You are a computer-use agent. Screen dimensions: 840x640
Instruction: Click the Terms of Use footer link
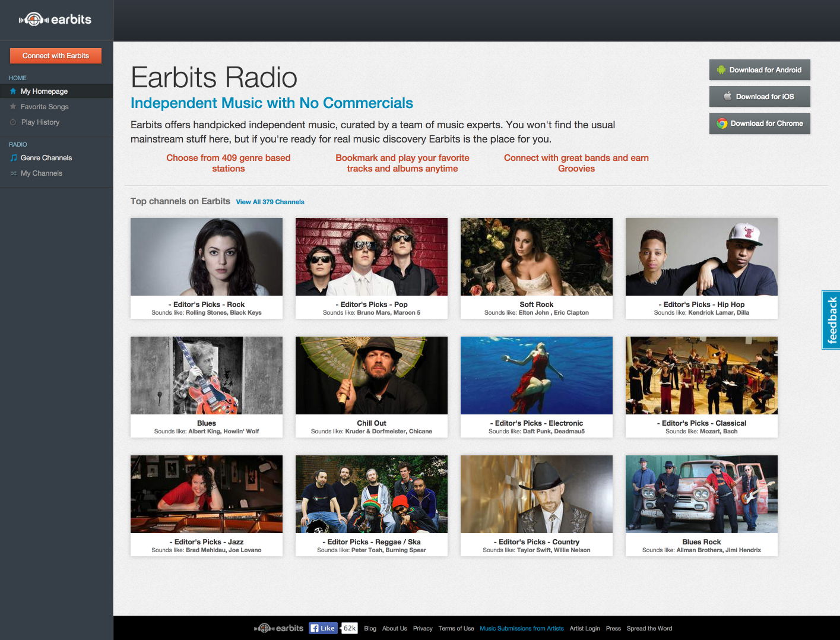click(x=456, y=629)
